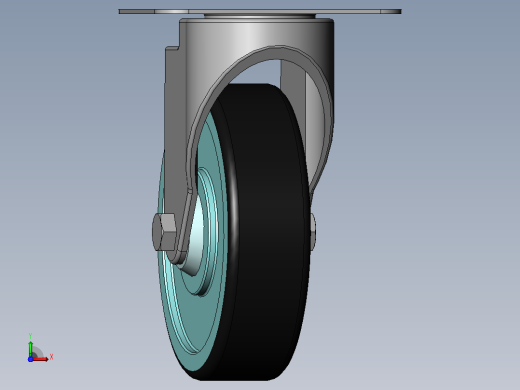Screen dimensions: 520x390
Task: Click the red X label near the triad
Action: click(51, 357)
